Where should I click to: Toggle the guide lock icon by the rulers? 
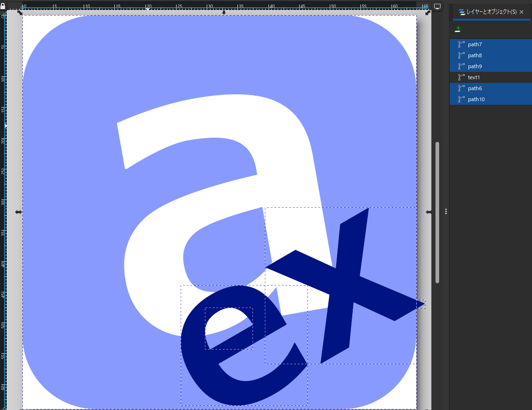(3, 7)
